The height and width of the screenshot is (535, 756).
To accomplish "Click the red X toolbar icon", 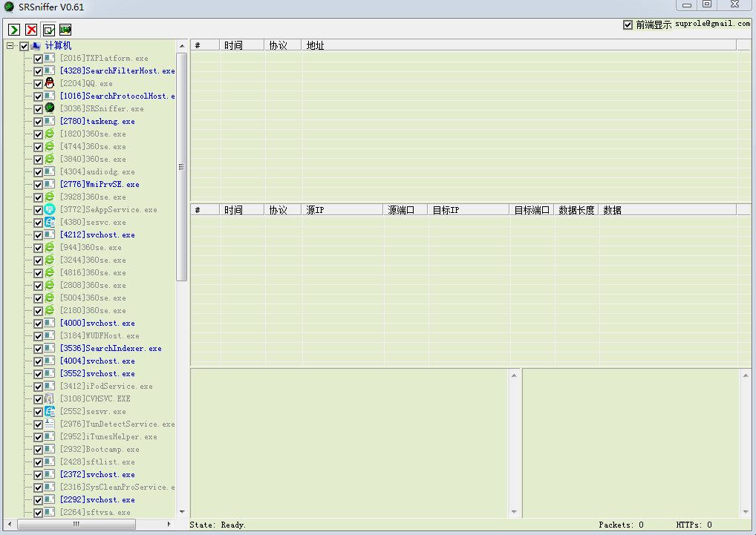I will [x=31, y=30].
